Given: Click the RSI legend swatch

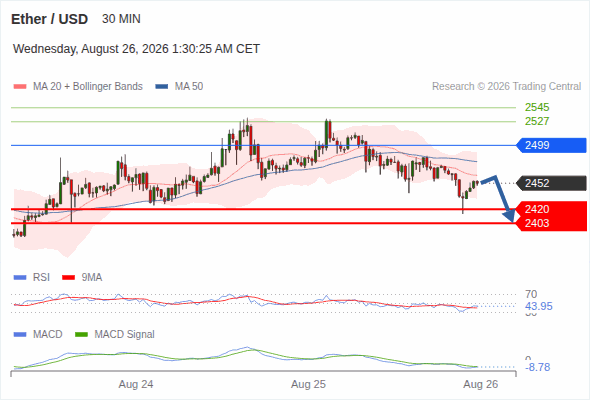Looking at the screenshot, I should click(20, 278).
